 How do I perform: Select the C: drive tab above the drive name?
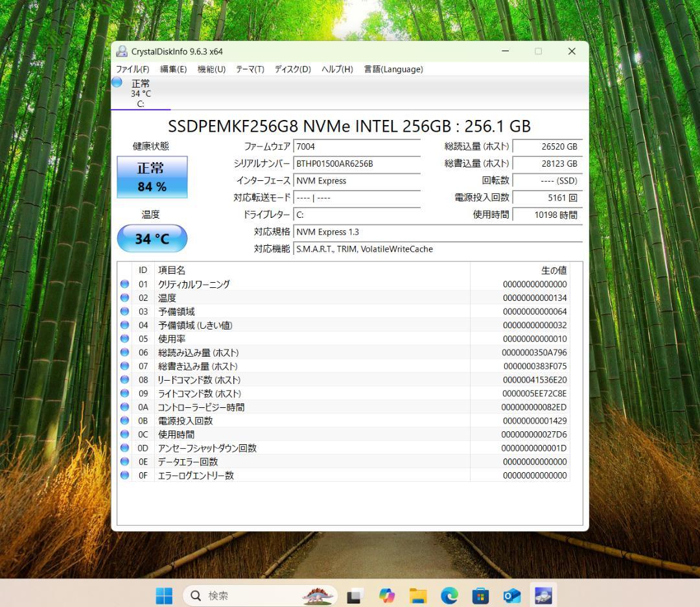[x=141, y=93]
